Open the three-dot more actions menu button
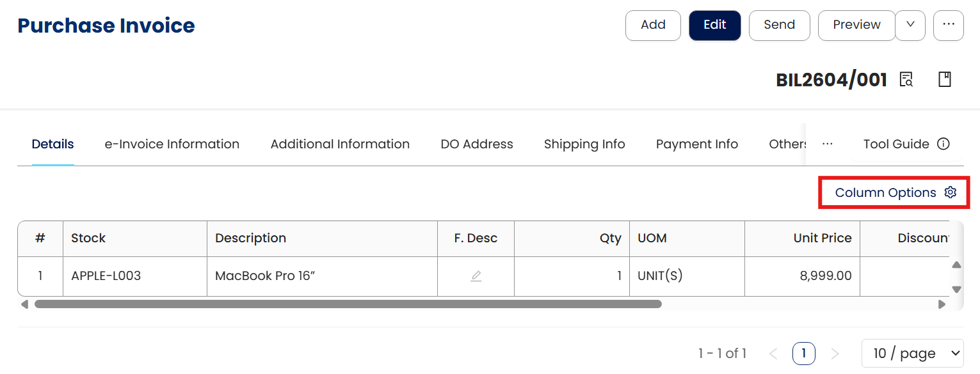The height and width of the screenshot is (374, 980). point(949,25)
